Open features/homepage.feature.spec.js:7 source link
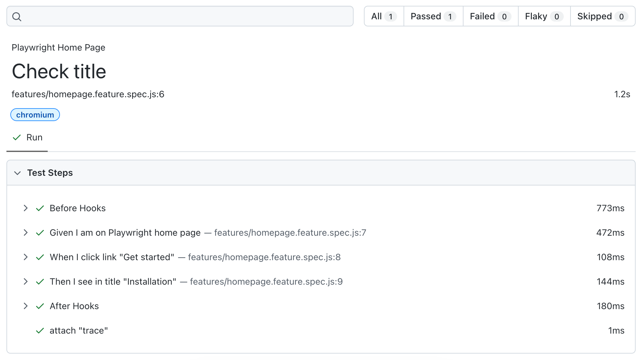644x360 pixels. [x=290, y=233]
